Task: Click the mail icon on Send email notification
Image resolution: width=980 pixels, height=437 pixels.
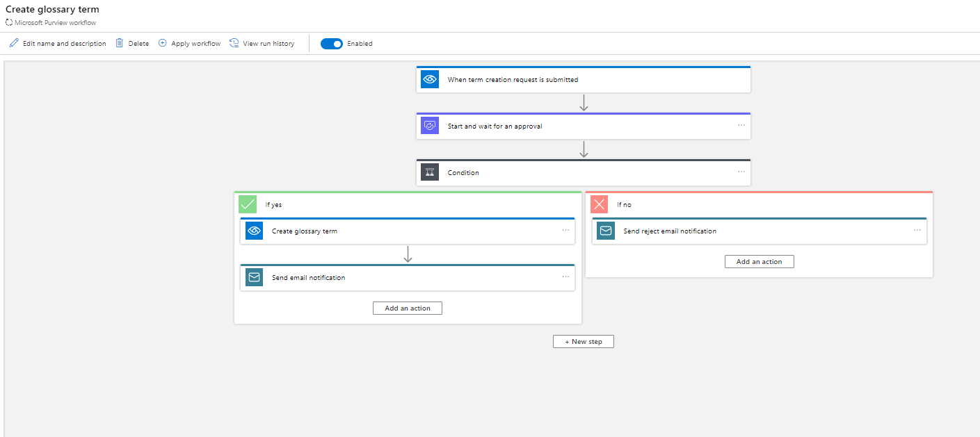Action: point(254,277)
